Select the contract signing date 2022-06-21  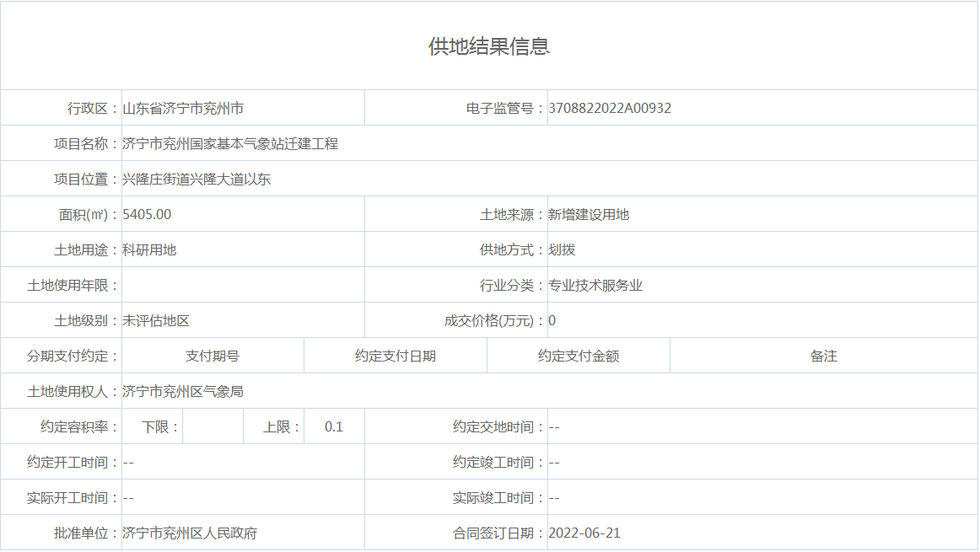[584, 533]
